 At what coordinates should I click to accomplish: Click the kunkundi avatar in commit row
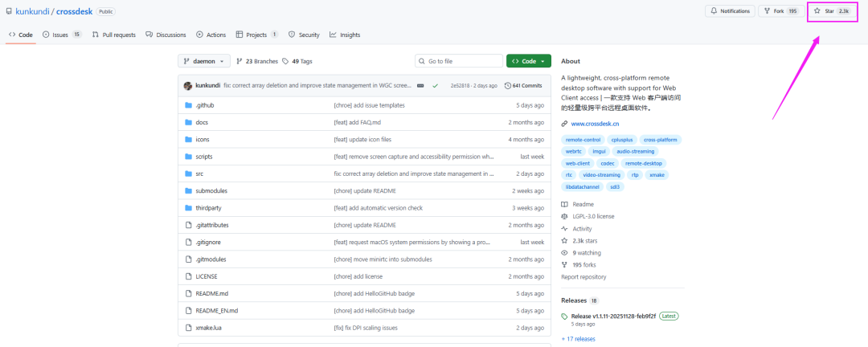pyautogui.click(x=187, y=85)
